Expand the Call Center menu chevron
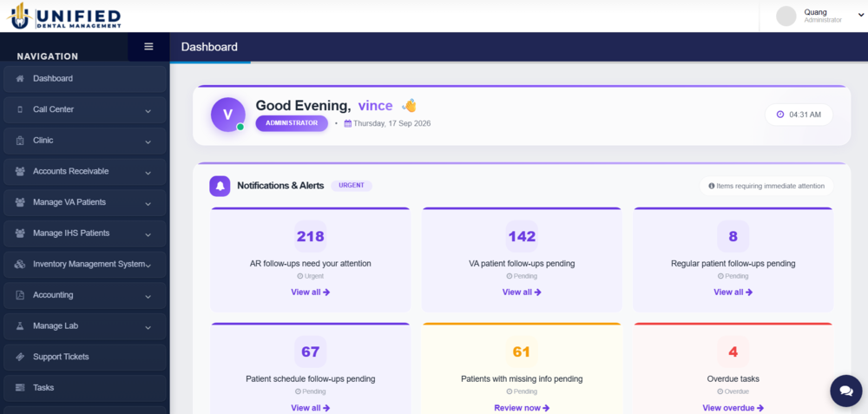The image size is (868, 414). click(148, 111)
